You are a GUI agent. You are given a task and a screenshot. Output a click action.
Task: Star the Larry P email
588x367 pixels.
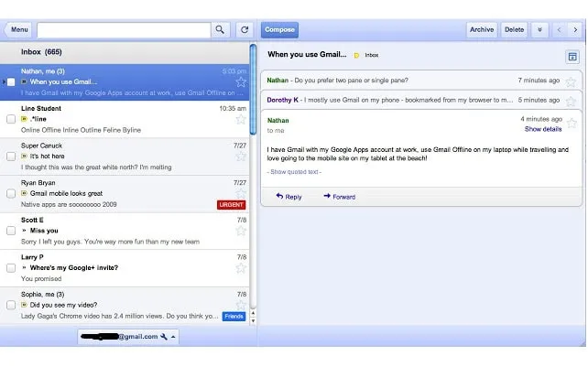pyautogui.click(x=241, y=267)
